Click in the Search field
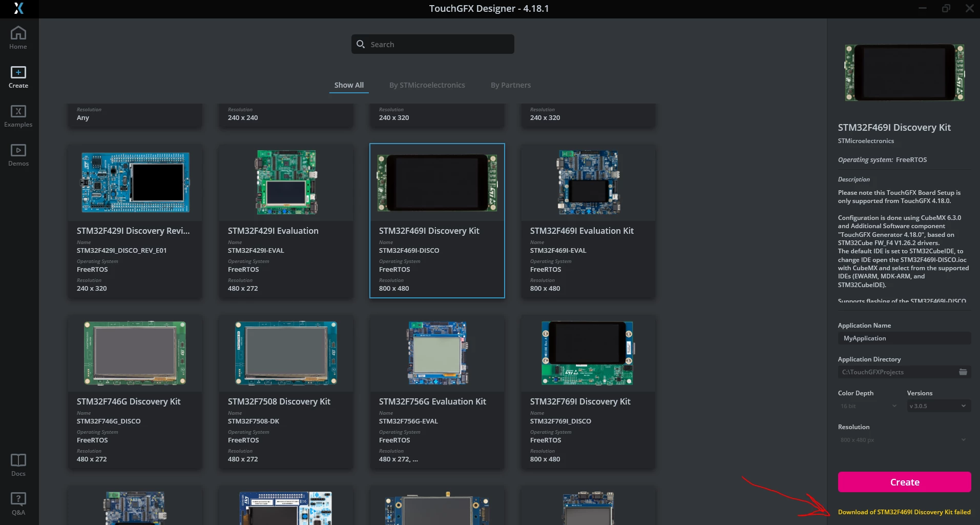Screen dimensions: 980x525 (433, 44)
